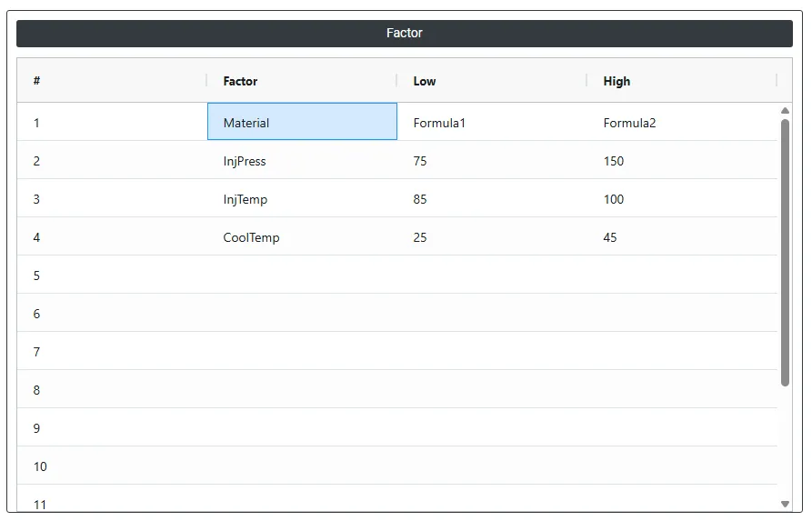This screenshot has height=531, width=812.
Task: Select the InjTemp cell
Action: click(x=302, y=198)
